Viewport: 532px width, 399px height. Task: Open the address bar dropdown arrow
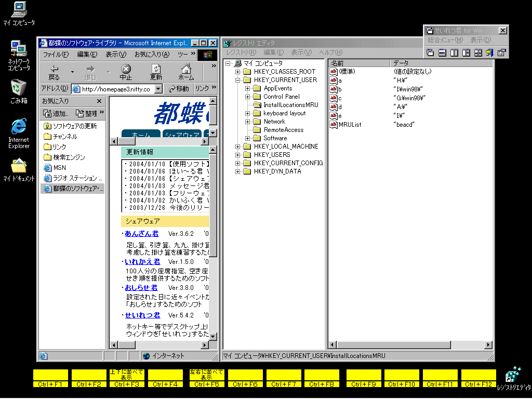(x=158, y=89)
